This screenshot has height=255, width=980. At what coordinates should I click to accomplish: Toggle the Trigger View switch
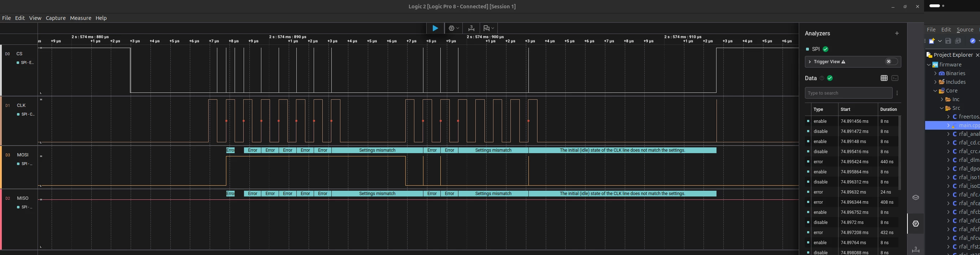[x=891, y=62]
